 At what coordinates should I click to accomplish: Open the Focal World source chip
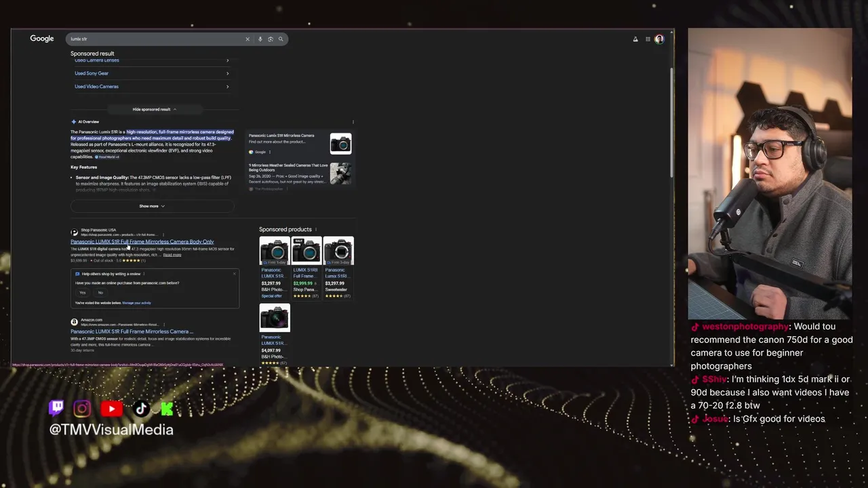(107, 157)
